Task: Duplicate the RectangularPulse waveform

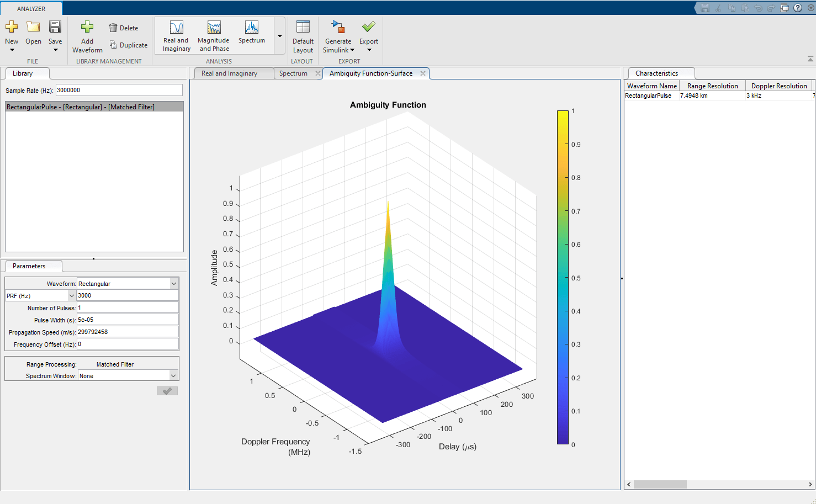Action: tap(129, 45)
